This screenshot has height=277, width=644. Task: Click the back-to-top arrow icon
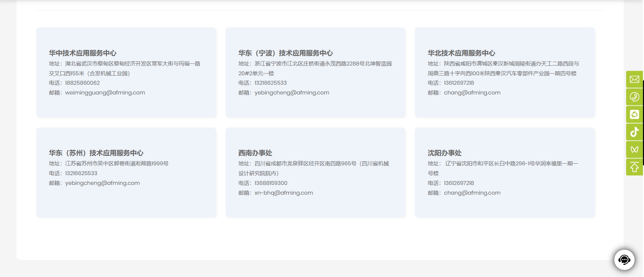(634, 167)
